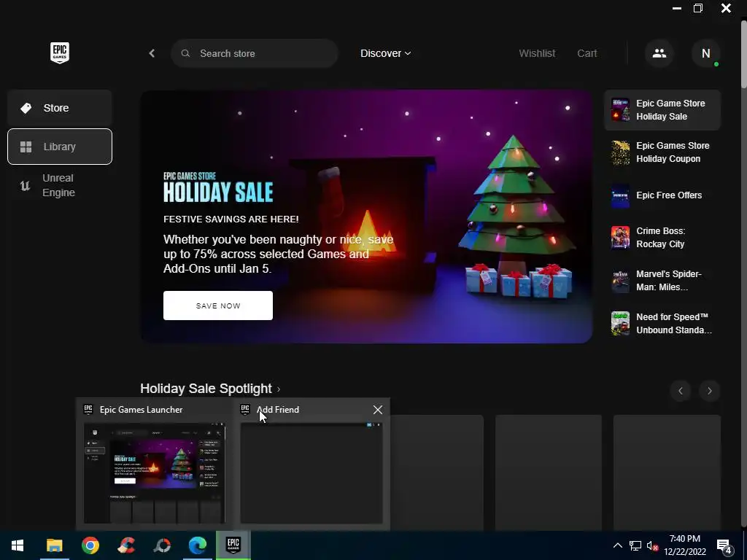The width and height of the screenshot is (747, 560).
Task: Select Store in the sidebar
Action: pos(60,108)
